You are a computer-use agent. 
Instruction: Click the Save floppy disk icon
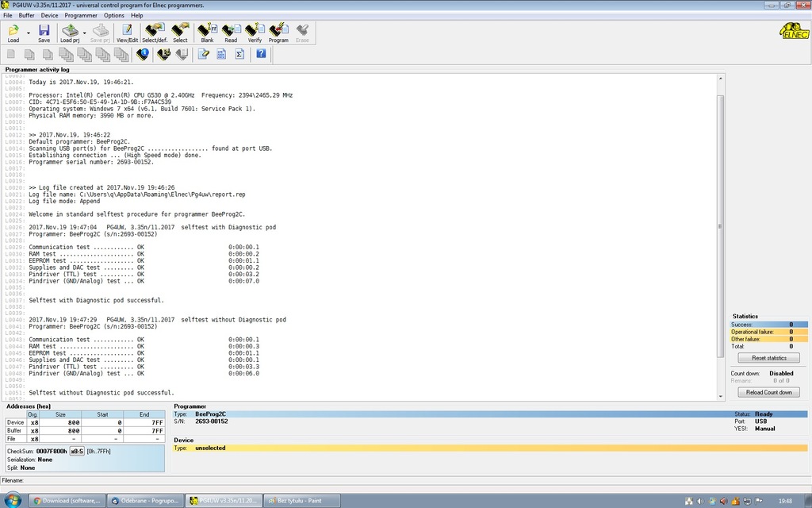pyautogui.click(x=44, y=33)
